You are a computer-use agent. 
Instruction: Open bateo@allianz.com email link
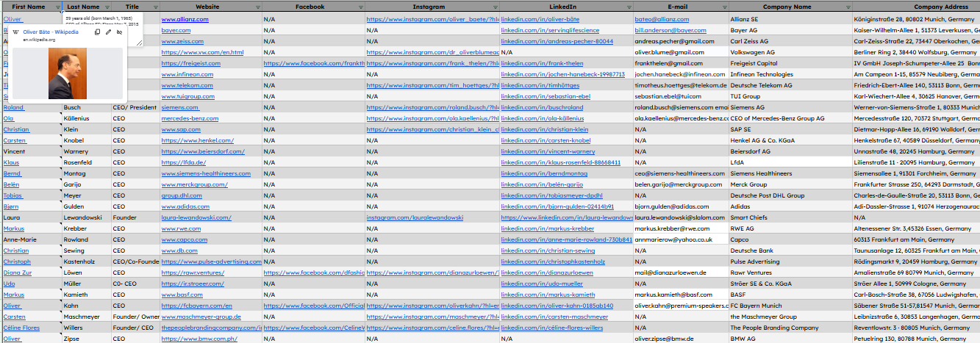click(x=662, y=18)
